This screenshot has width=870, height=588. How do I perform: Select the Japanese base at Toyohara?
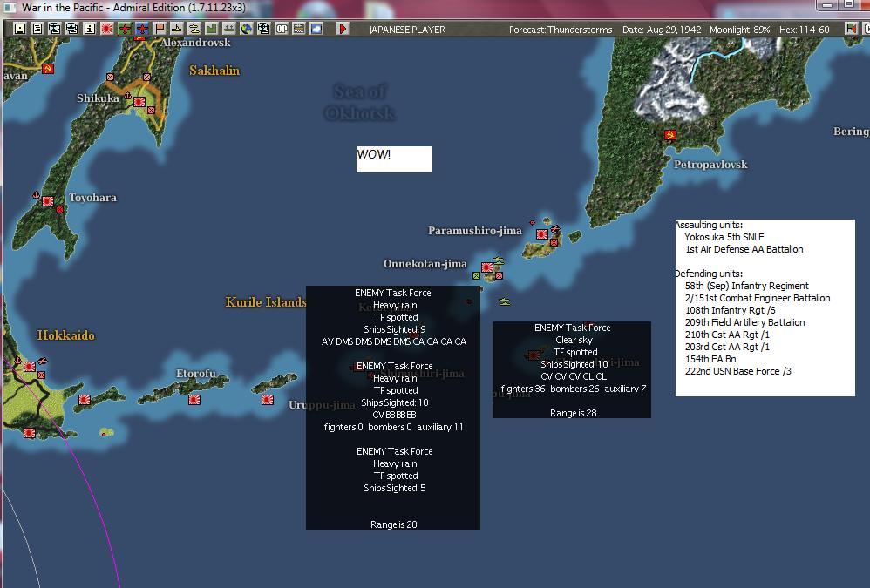coord(48,201)
